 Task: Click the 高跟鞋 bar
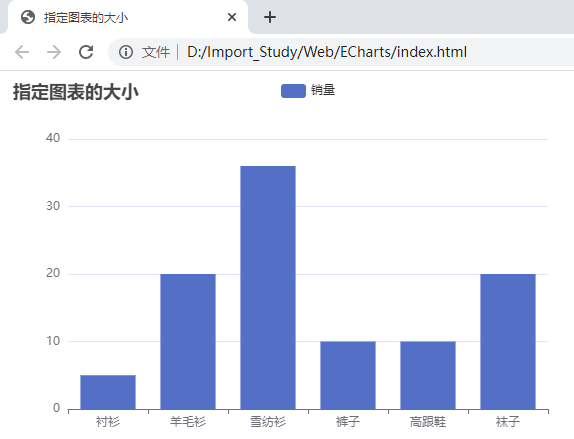pos(428,375)
